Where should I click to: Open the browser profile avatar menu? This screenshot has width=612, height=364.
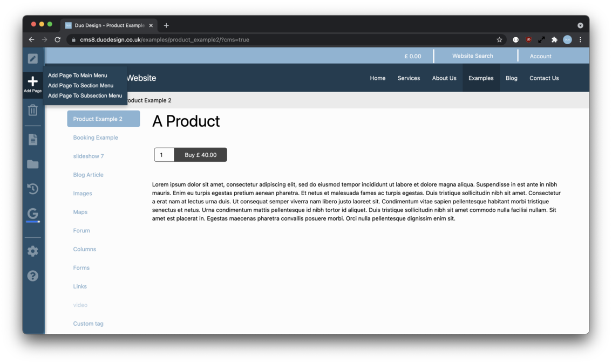tap(567, 39)
